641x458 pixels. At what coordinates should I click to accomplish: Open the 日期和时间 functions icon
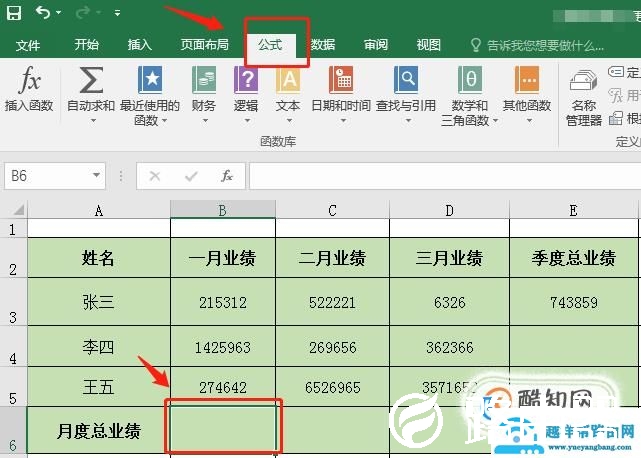tap(341, 80)
